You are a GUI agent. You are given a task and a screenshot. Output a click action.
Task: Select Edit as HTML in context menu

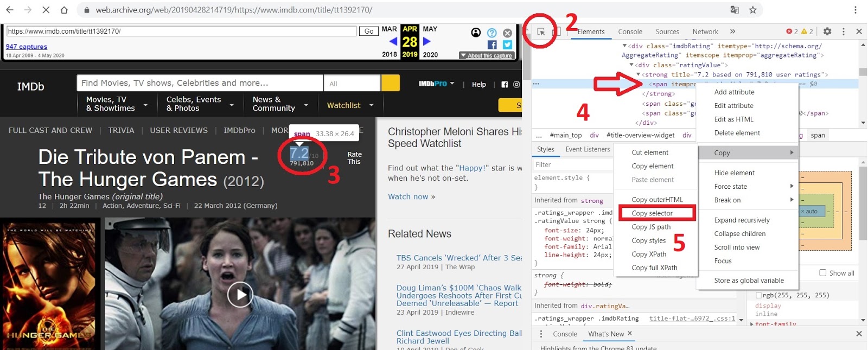coord(733,119)
